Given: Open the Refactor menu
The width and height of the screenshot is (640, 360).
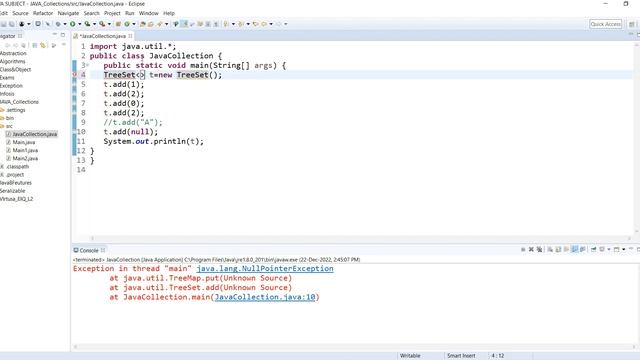Looking at the screenshot, I should [43, 13].
